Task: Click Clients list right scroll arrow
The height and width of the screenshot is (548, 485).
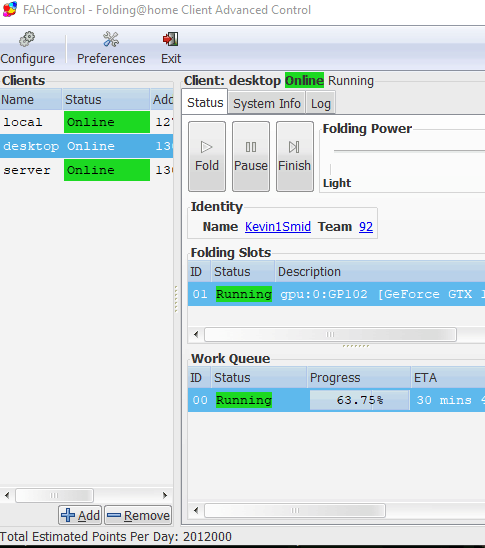Action: [x=165, y=495]
